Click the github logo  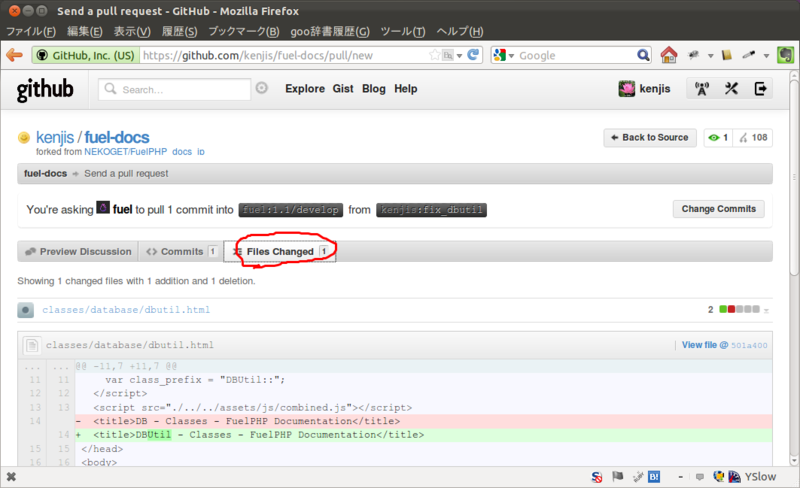click(x=45, y=90)
